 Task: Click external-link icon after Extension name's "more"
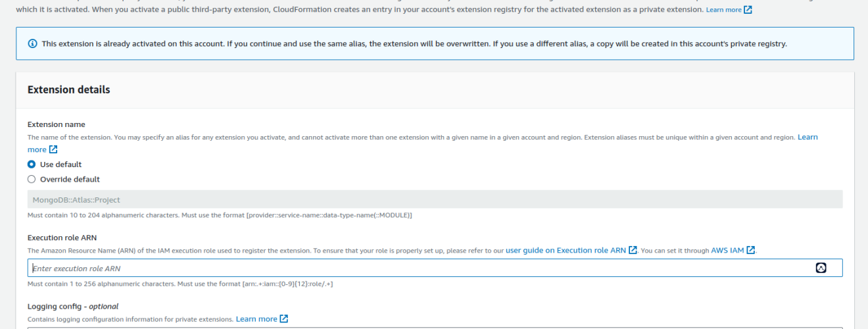point(53,149)
